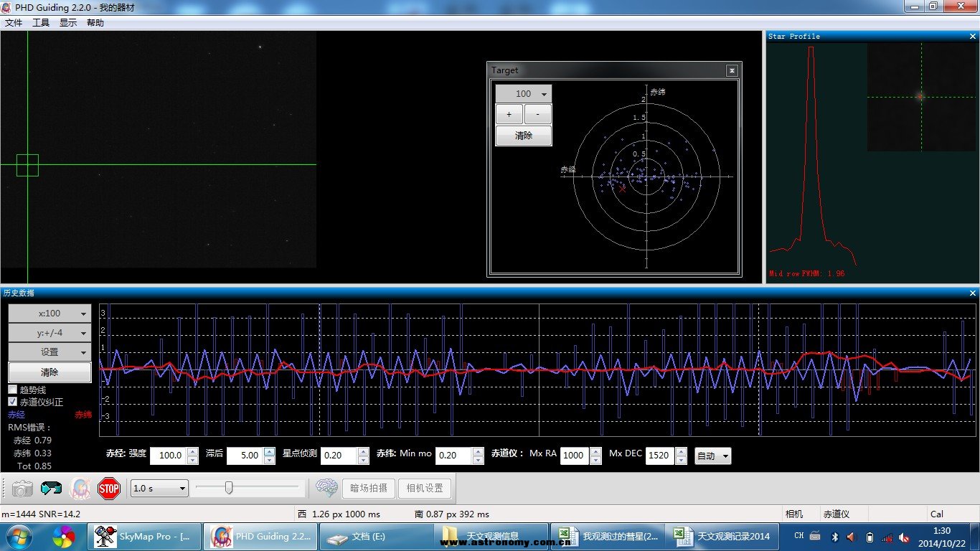This screenshot has height=551, width=980.
Task: Click the 滞后 value field 5.00
Action: 245,456
